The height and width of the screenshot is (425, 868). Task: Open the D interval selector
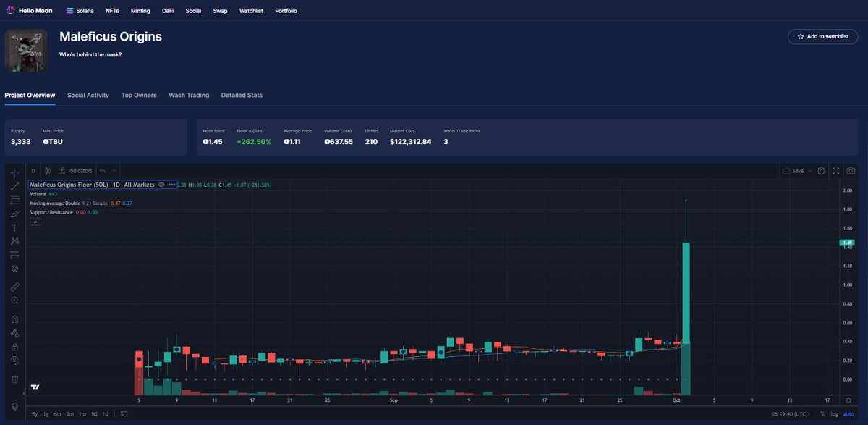coord(33,171)
